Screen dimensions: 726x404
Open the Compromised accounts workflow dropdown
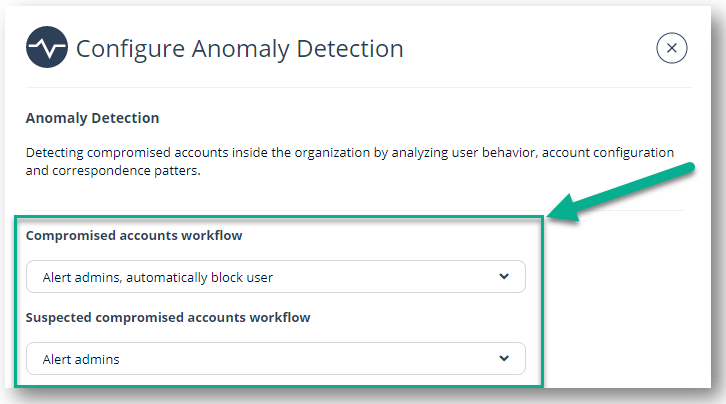275,277
